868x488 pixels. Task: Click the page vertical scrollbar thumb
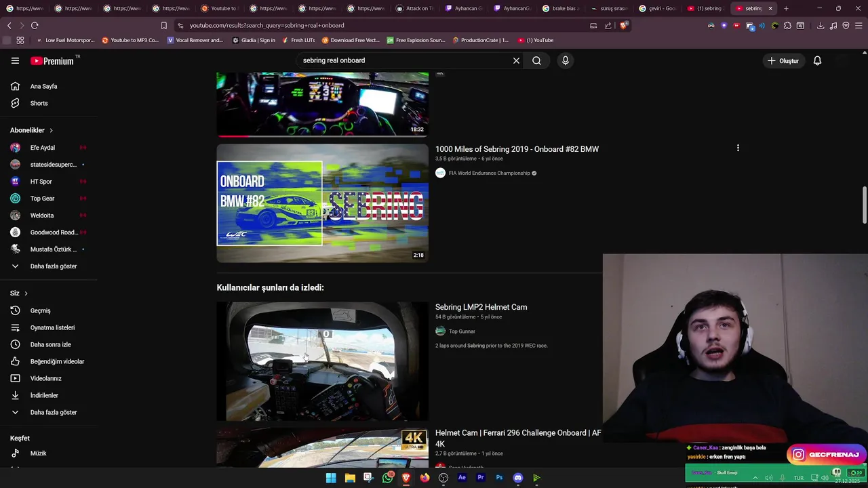[x=864, y=205]
